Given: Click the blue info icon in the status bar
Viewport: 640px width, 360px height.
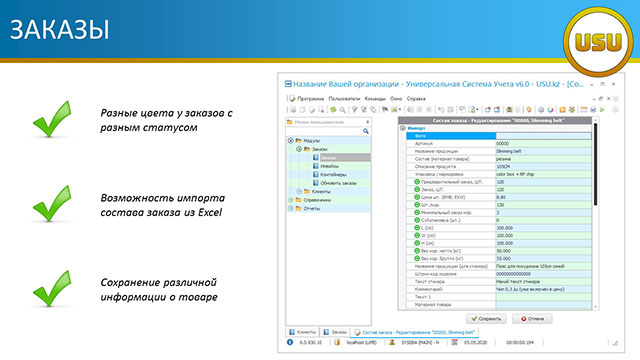Looking at the screenshot, I should (290, 342).
